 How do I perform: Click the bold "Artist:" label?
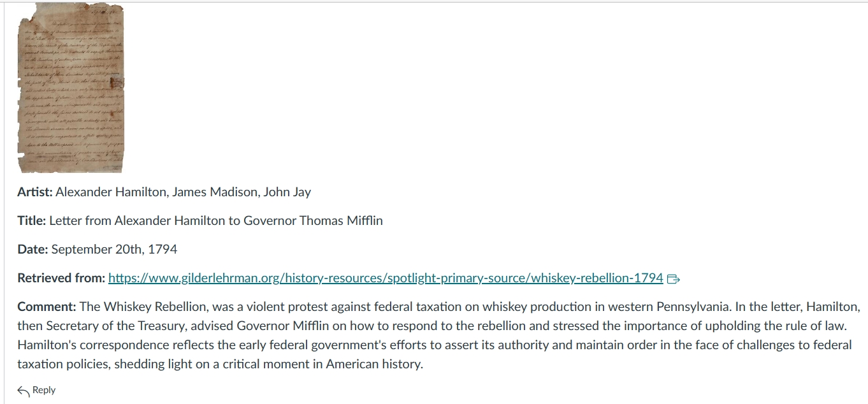35,192
